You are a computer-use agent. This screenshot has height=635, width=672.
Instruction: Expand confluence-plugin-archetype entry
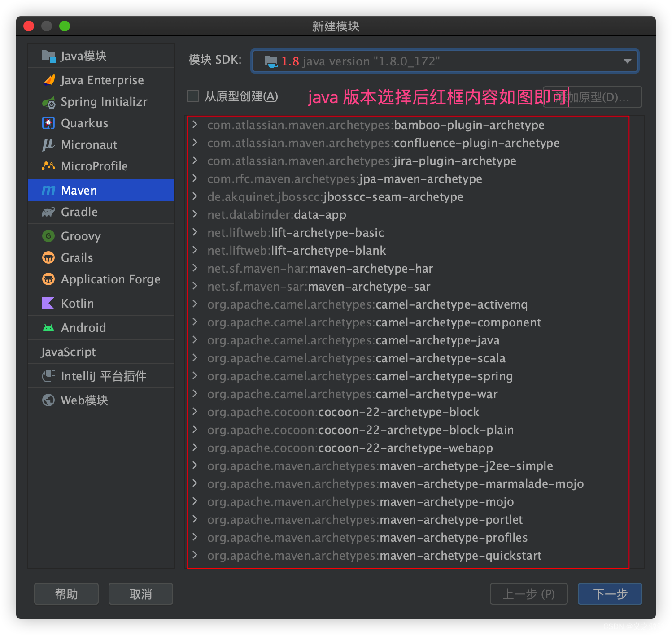coord(195,143)
